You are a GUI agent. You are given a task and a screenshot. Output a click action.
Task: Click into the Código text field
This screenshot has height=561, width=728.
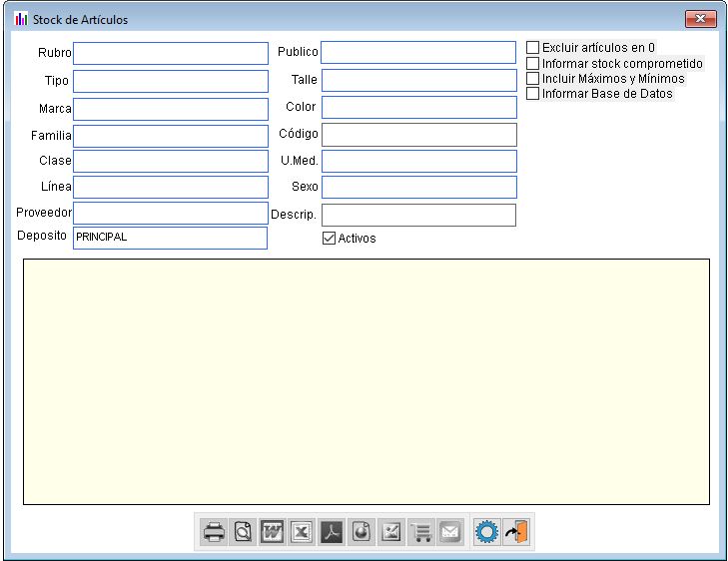(418, 134)
